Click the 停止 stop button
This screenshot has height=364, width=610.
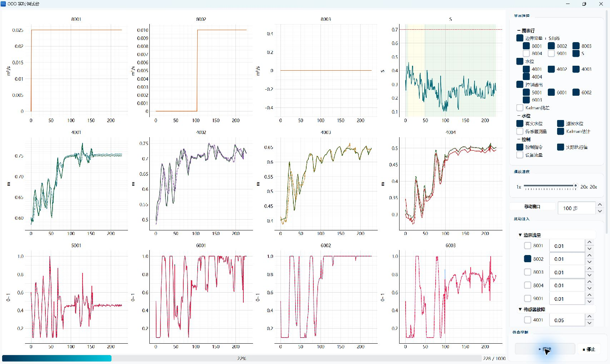(589, 349)
